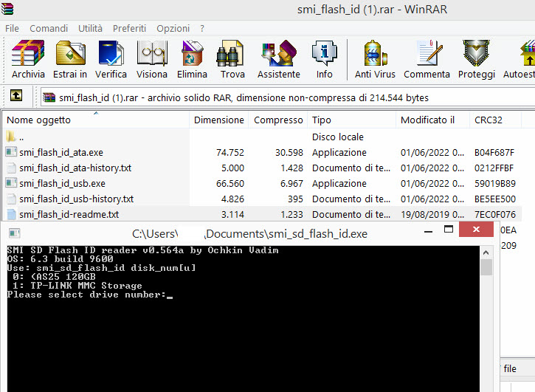Image resolution: width=535 pixels, height=392 pixels.
Task: Click compressed value 30.598
Action: coord(289,152)
